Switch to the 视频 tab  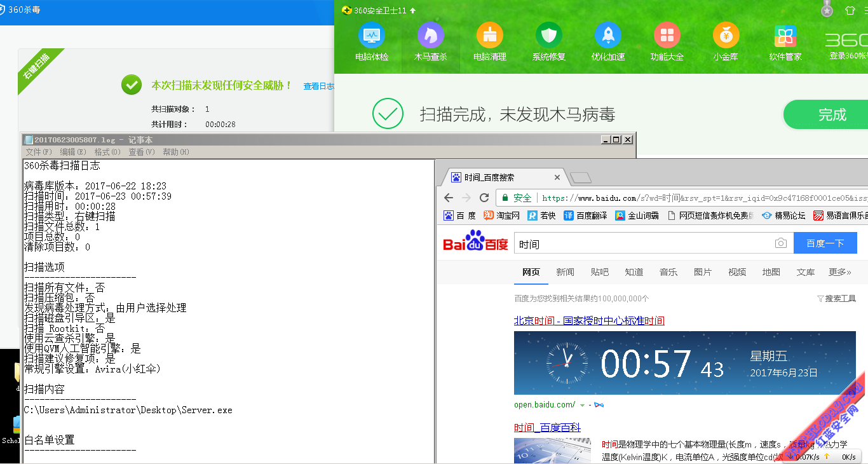737,272
